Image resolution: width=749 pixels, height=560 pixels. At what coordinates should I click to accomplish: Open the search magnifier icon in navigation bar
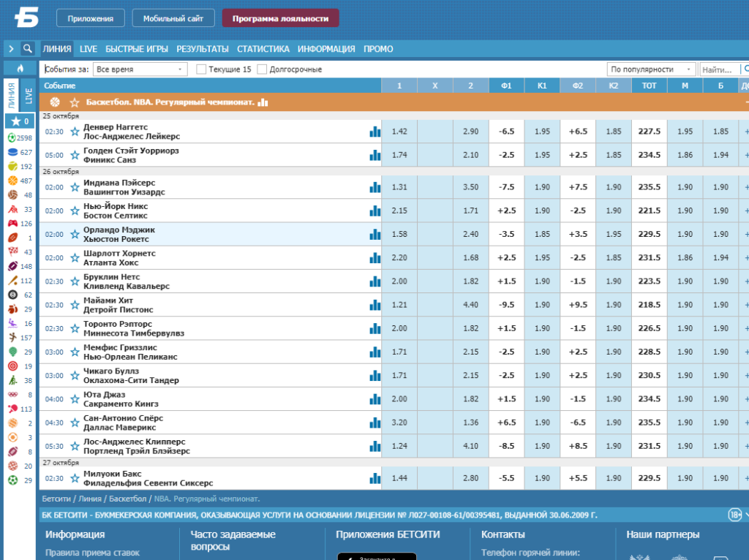click(x=28, y=49)
